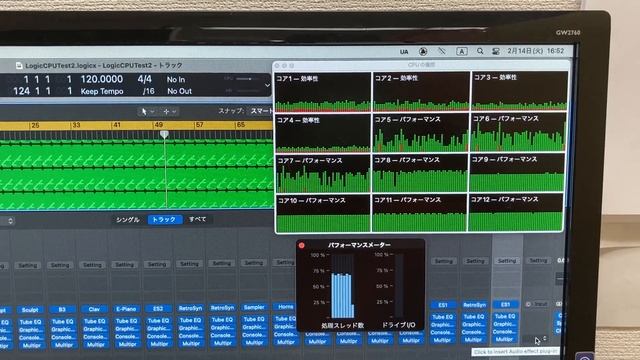Open Spotlight search in the menu bar

[x=480, y=51]
